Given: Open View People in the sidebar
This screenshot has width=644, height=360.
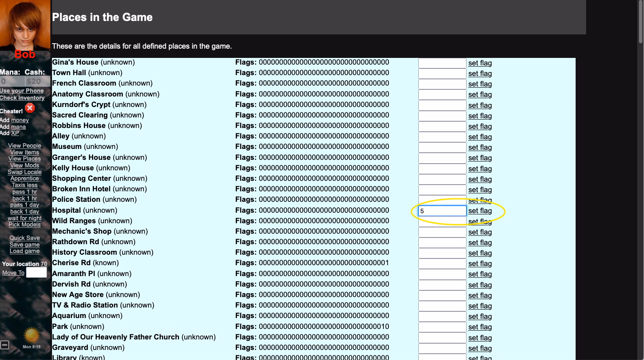Looking at the screenshot, I should pos(24,146).
